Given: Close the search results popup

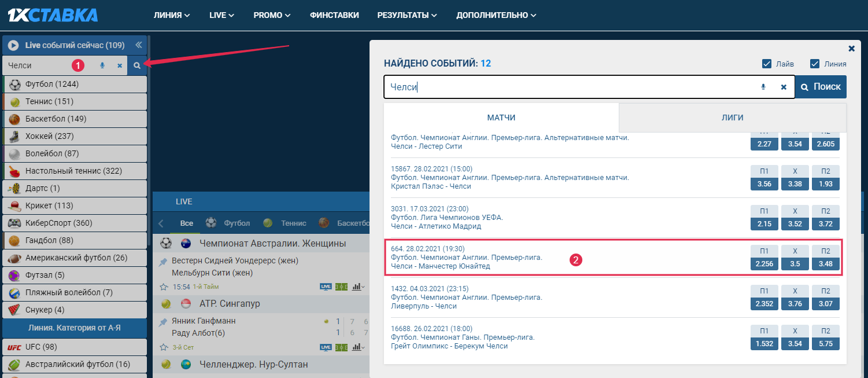Looking at the screenshot, I should 851,49.
